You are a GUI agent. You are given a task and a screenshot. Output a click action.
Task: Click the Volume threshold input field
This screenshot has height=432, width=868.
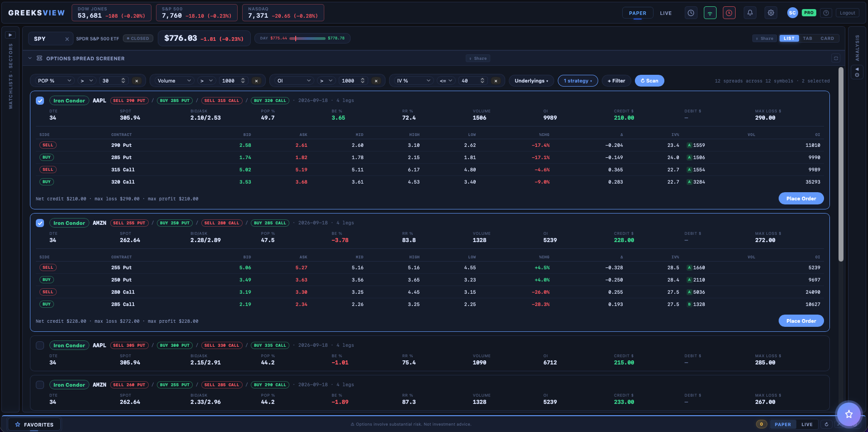point(234,81)
